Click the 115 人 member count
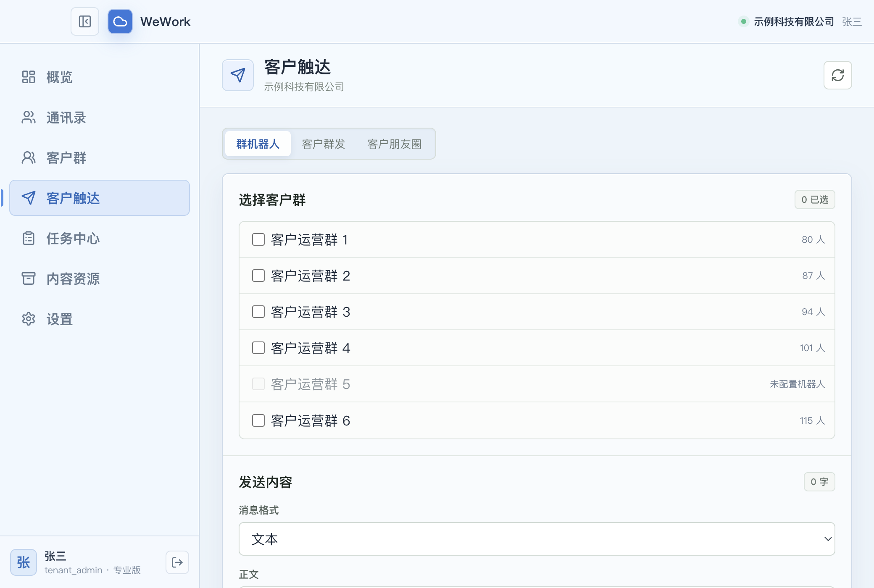Viewport: 874px width, 588px height. [812, 420]
